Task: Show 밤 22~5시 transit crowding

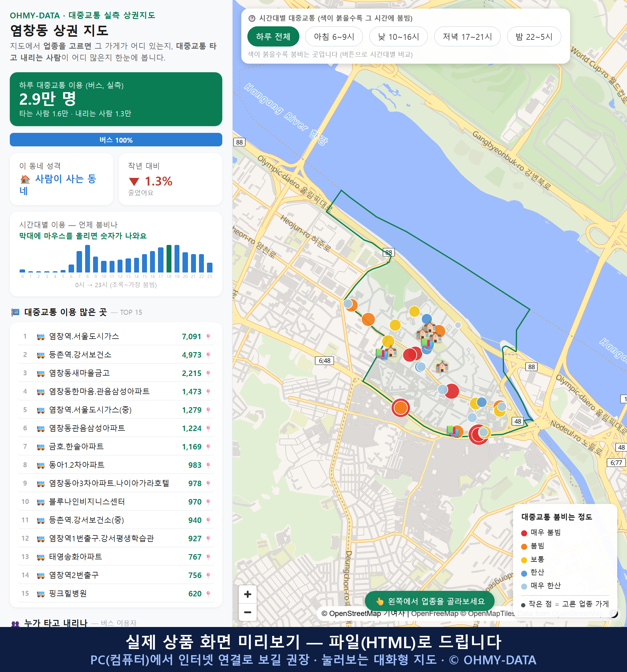Action: [534, 36]
